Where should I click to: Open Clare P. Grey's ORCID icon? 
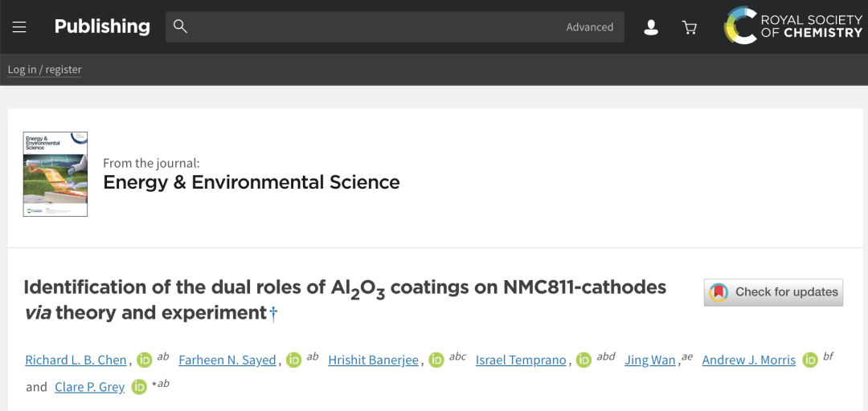(140, 388)
